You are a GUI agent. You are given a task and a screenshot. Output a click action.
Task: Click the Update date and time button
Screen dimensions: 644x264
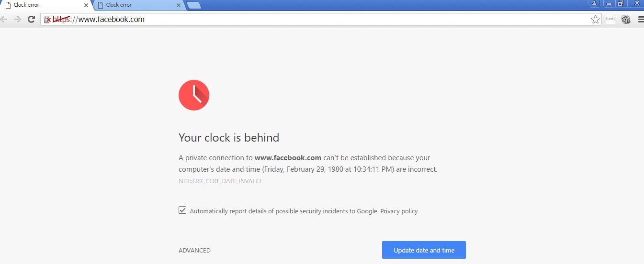(424, 250)
